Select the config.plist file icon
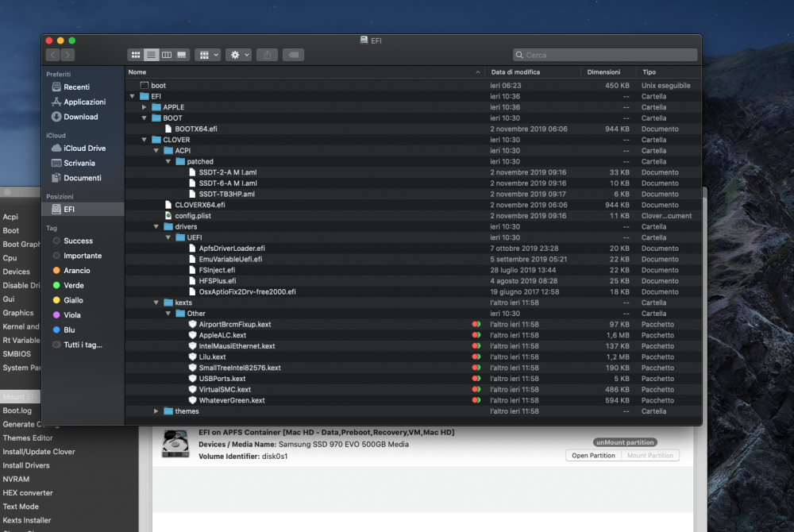This screenshot has height=532, width=794. coord(168,216)
